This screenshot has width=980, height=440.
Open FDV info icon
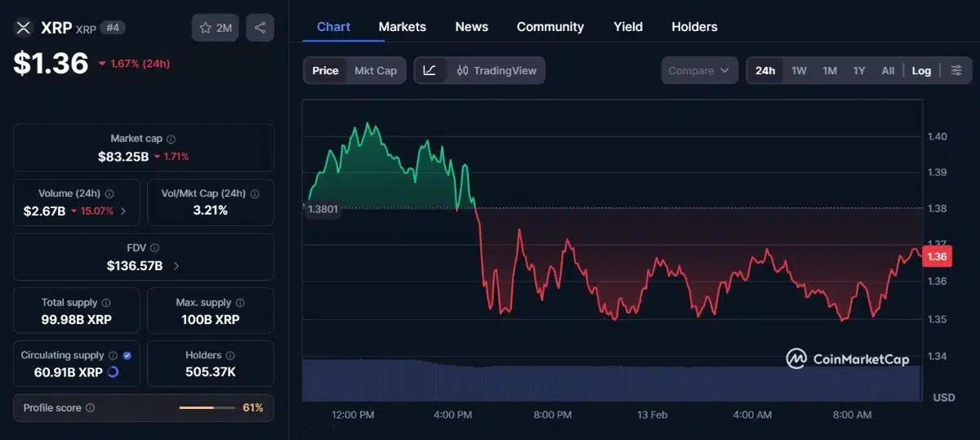[154, 247]
